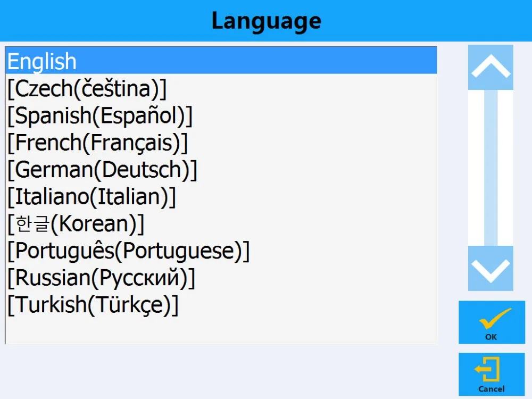Click the OK label text
The image size is (532, 399).
[x=491, y=337]
